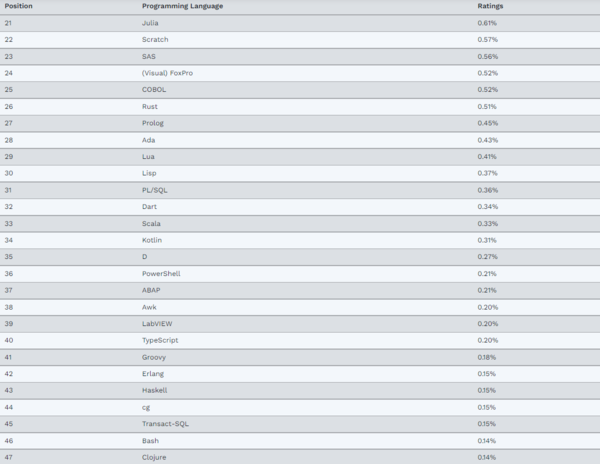Click the Ratings column header

pyautogui.click(x=490, y=6)
